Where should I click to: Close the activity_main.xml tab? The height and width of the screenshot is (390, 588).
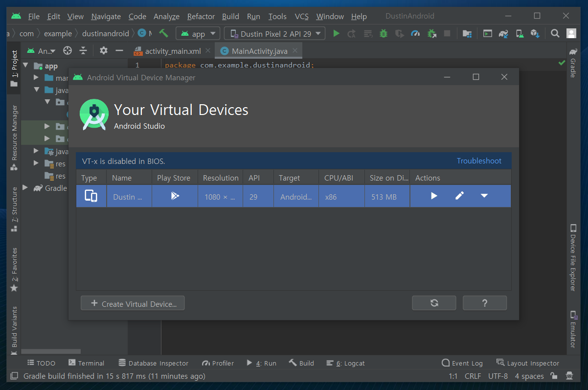[x=208, y=50]
